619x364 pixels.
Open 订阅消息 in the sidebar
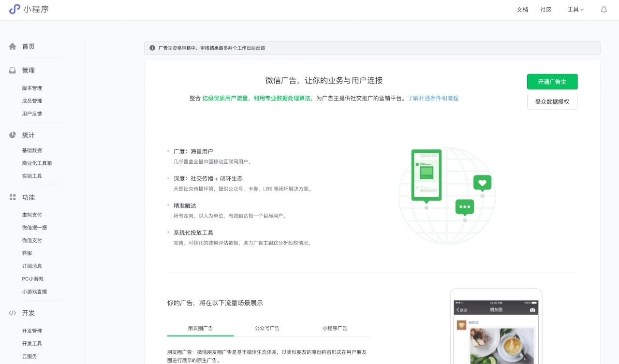pos(32,266)
